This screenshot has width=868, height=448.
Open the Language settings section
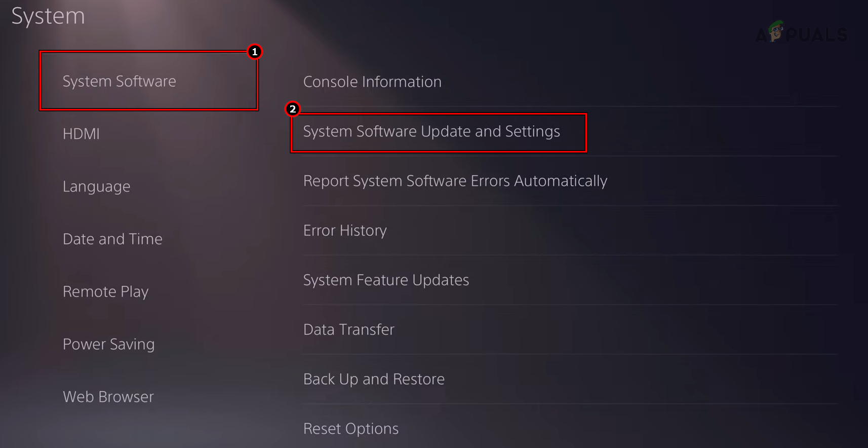(x=96, y=186)
